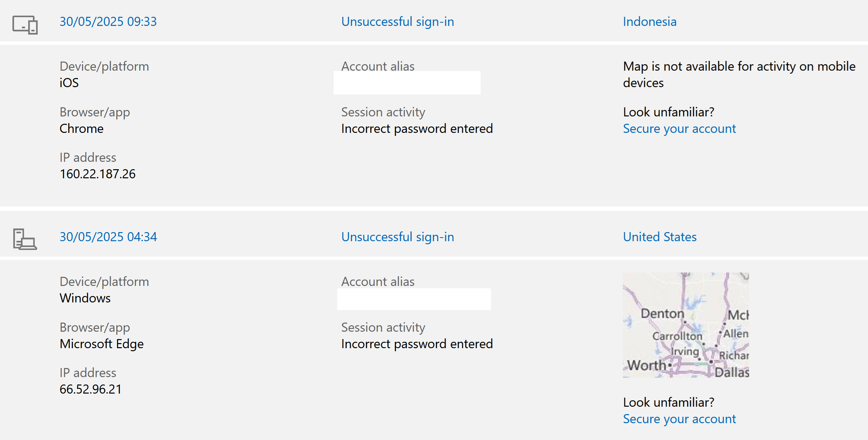
Task: Click the Indonesia location label
Action: (x=649, y=22)
